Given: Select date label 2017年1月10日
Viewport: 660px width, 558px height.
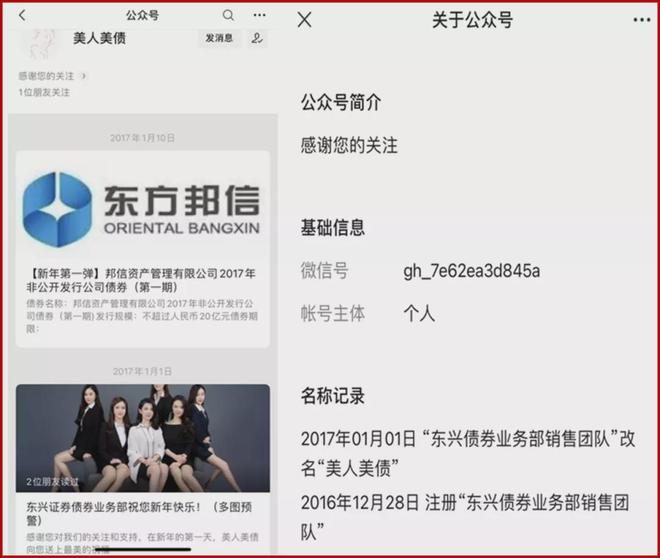Looking at the screenshot, I should tap(142, 138).
